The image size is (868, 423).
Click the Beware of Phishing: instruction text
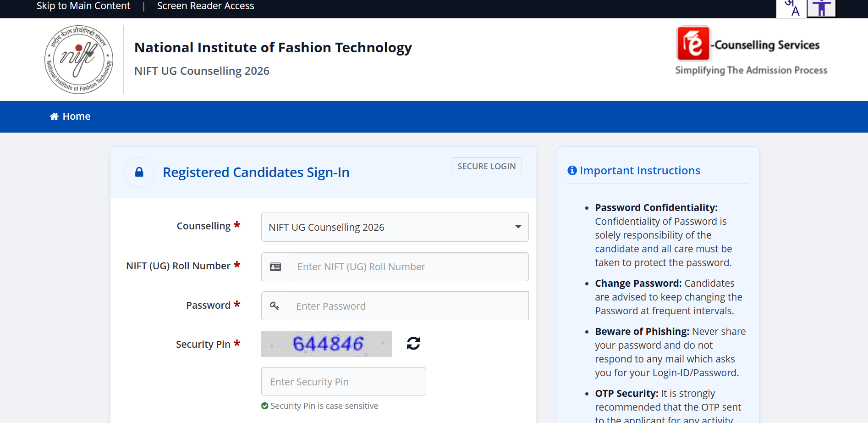pos(642,332)
